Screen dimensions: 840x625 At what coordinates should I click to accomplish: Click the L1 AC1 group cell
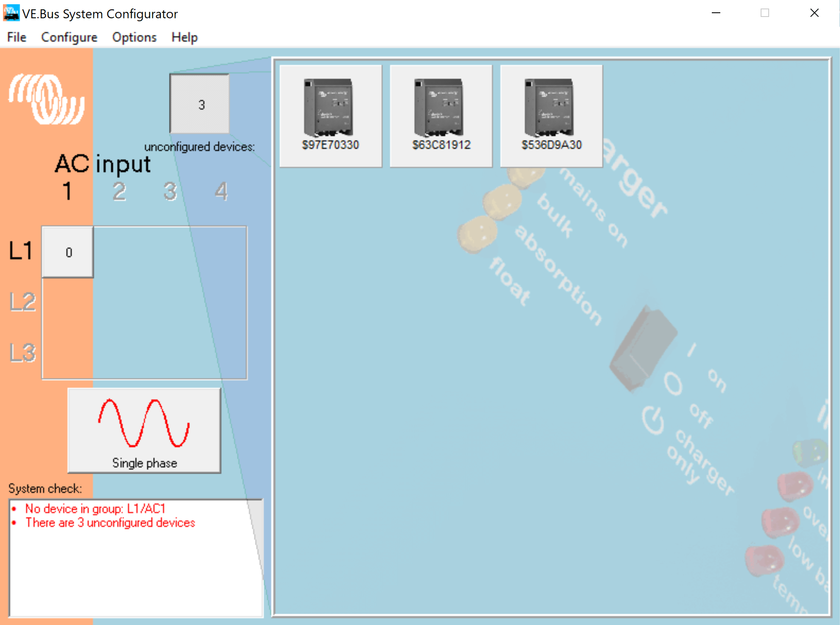pyautogui.click(x=68, y=252)
